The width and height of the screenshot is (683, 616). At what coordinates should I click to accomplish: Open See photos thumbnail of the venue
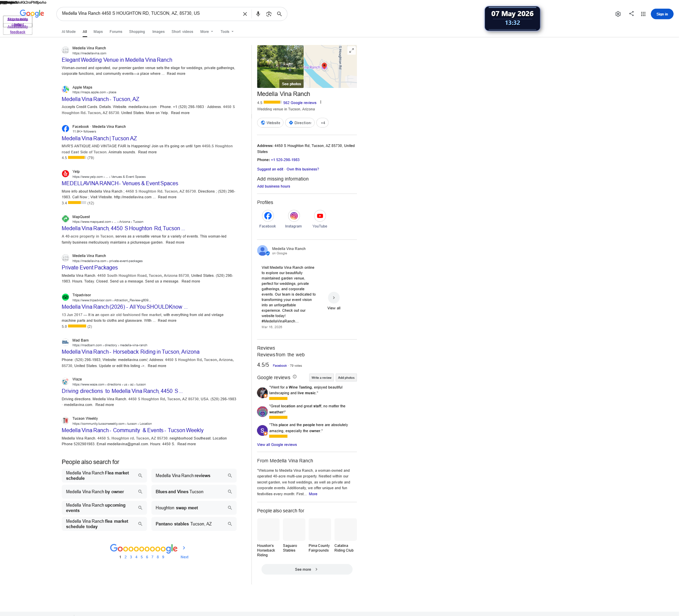(x=280, y=66)
